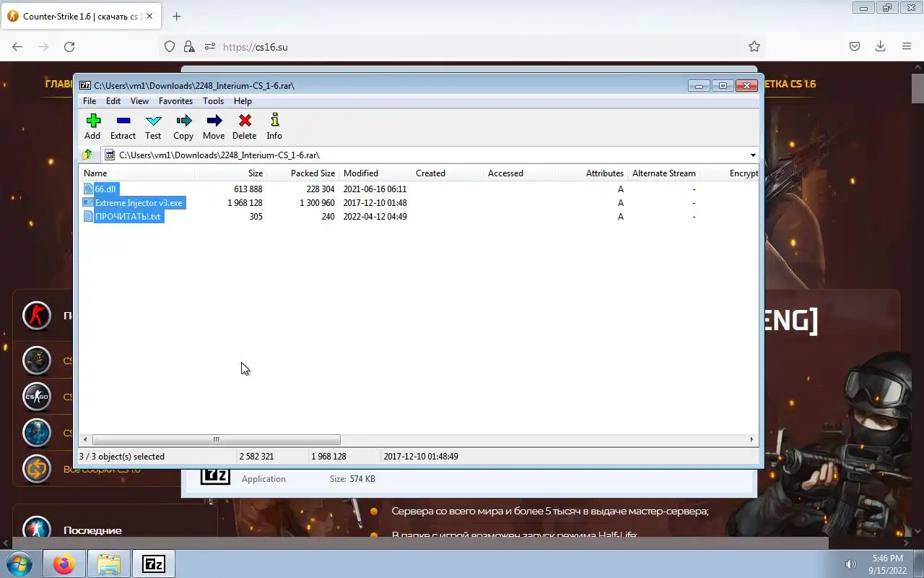Open the File menu in 7-Zip
Image resolution: width=924 pixels, height=578 pixels.
(90, 101)
